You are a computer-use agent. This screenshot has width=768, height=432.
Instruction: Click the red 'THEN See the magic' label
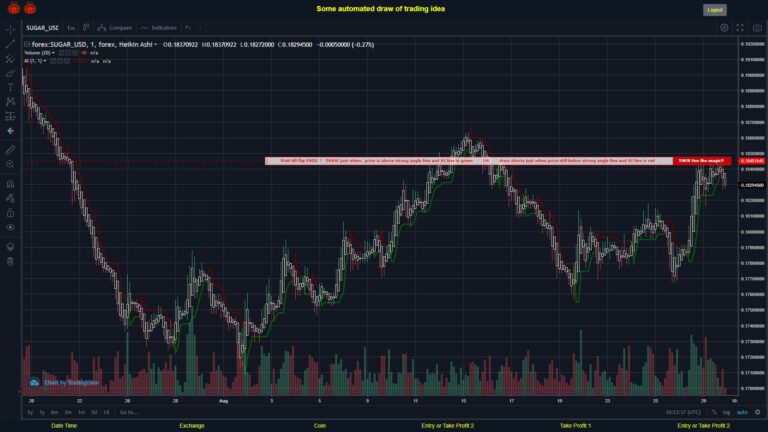701,161
